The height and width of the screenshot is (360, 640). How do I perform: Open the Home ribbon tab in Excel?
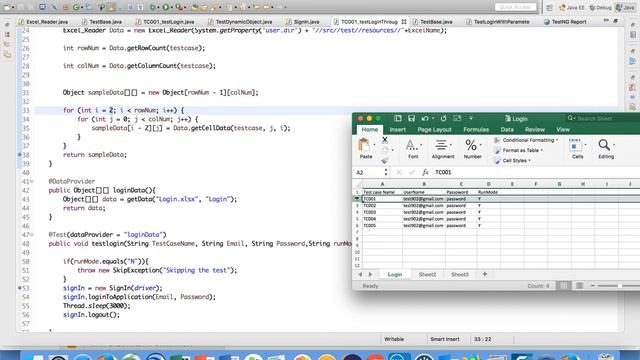pos(369,129)
